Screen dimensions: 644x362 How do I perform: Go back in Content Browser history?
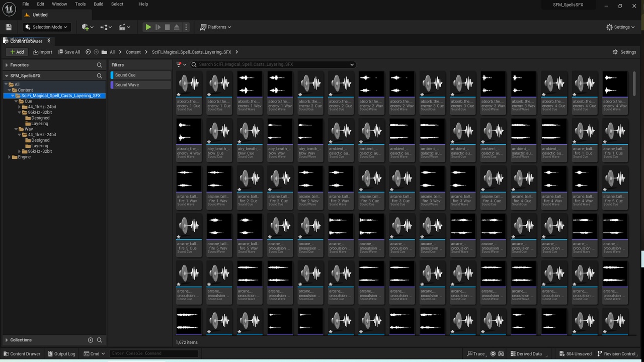[x=88, y=52]
